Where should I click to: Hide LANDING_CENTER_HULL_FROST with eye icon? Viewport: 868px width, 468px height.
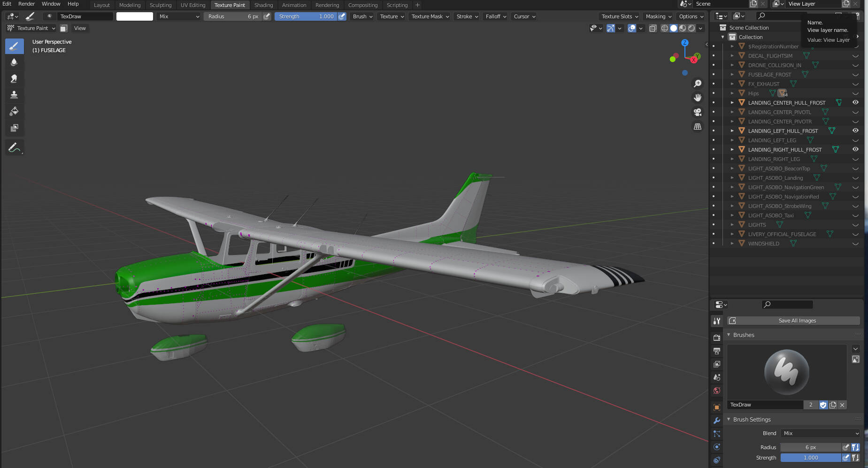tap(855, 102)
